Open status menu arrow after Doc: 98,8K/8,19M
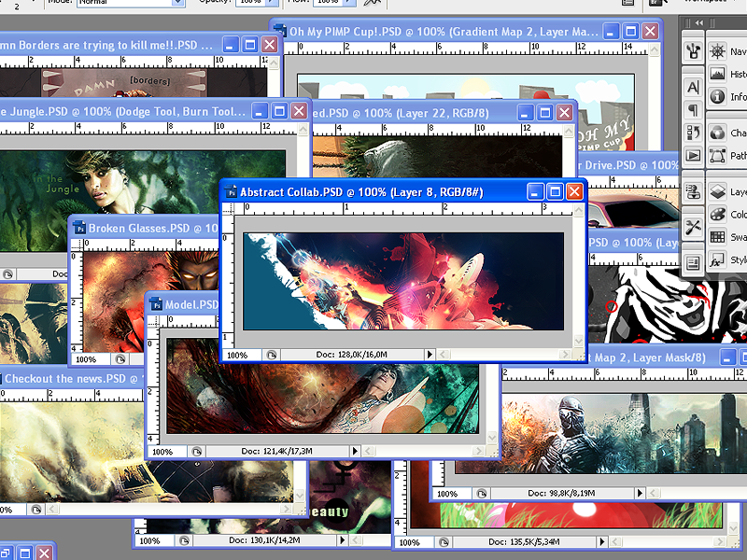This screenshot has height=560, width=747. 640,494
